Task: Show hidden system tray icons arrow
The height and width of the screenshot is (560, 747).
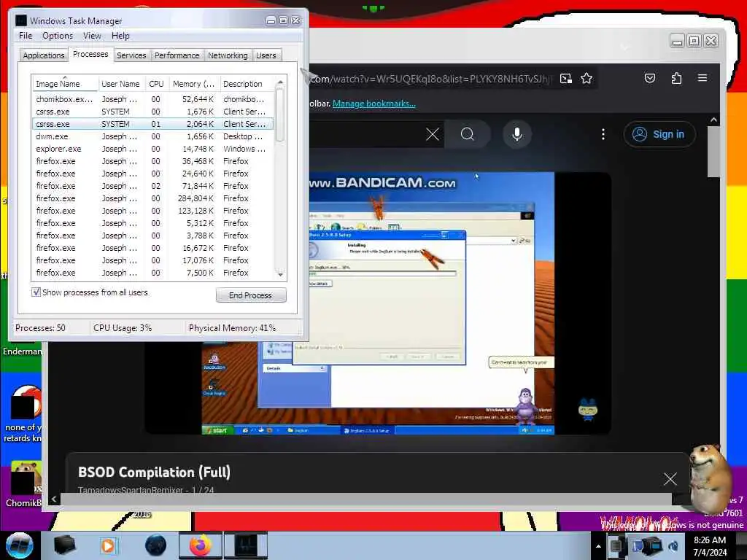Action: (x=598, y=546)
